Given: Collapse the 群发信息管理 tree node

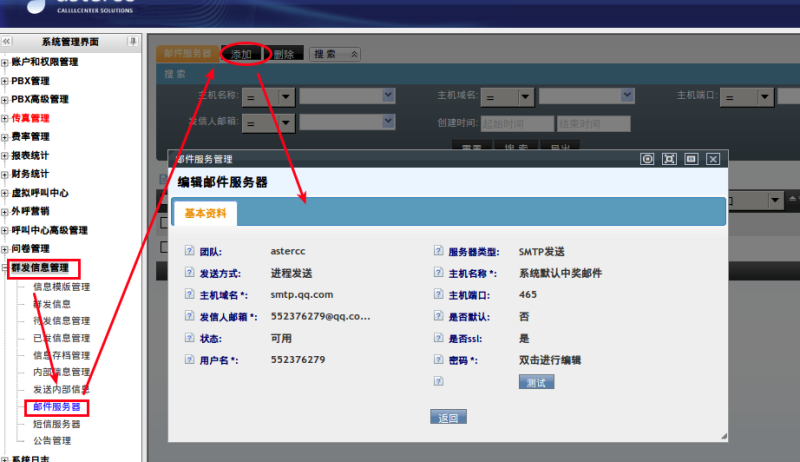Looking at the screenshot, I should (x=5, y=268).
